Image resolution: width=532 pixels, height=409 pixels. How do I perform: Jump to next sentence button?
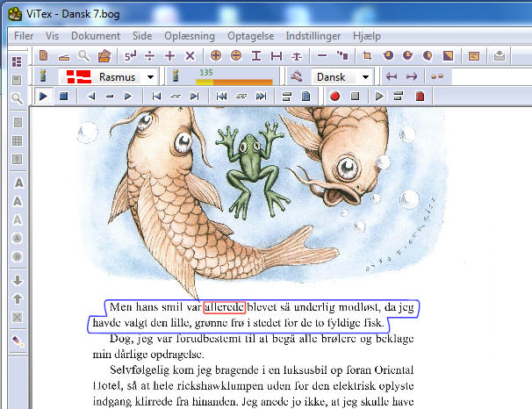(x=194, y=97)
